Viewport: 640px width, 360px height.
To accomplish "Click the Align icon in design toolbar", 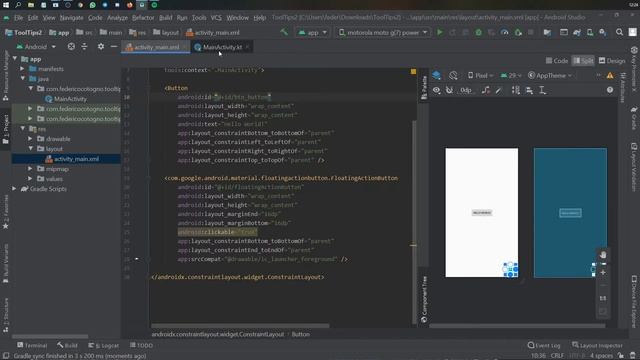I will (x=529, y=90).
